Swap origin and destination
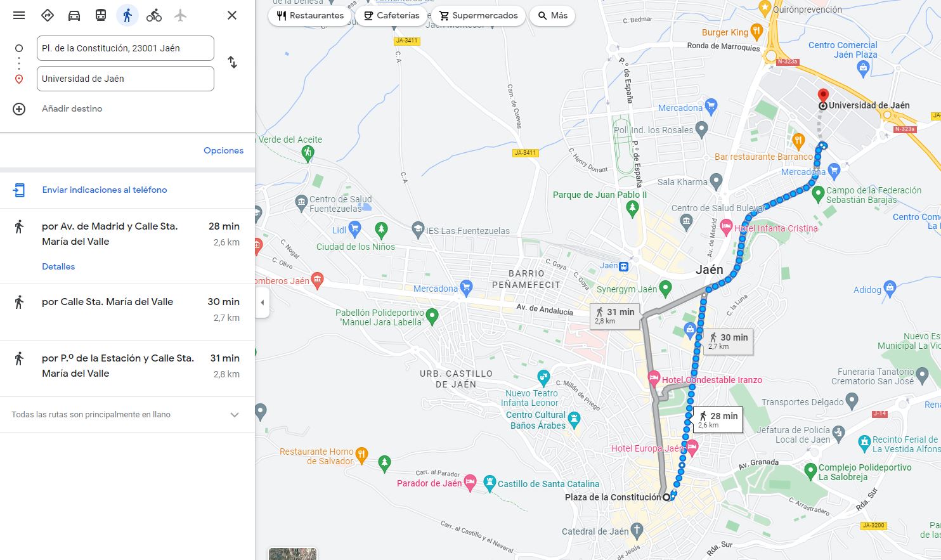This screenshot has width=941, height=560. point(233,62)
